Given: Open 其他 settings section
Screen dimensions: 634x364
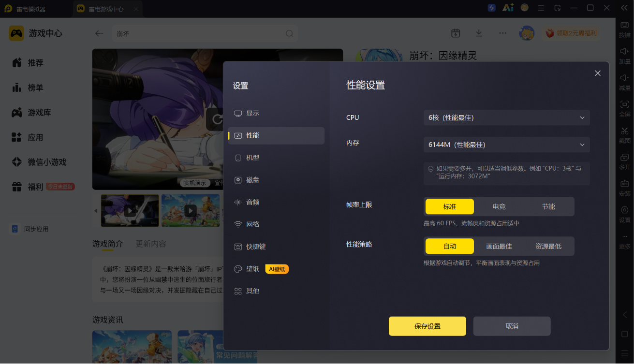Looking at the screenshot, I should point(276,291).
